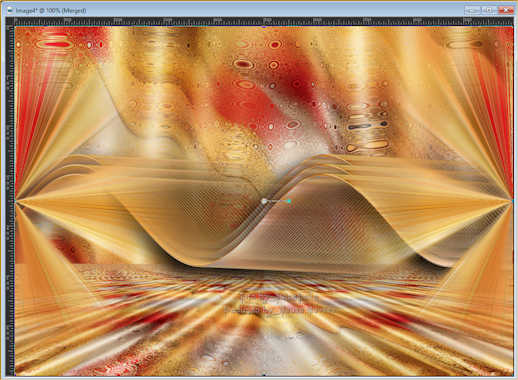The height and width of the screenshot is (380, 518).
Task: Click the cyan rotation handle beside the pivot
Action: (289, 201)
